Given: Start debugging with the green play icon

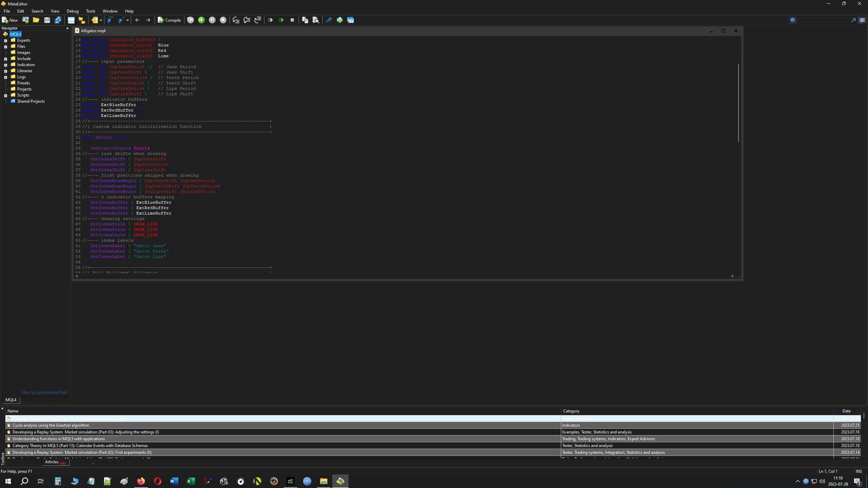Looking at the screenshot, I should 201,20.
